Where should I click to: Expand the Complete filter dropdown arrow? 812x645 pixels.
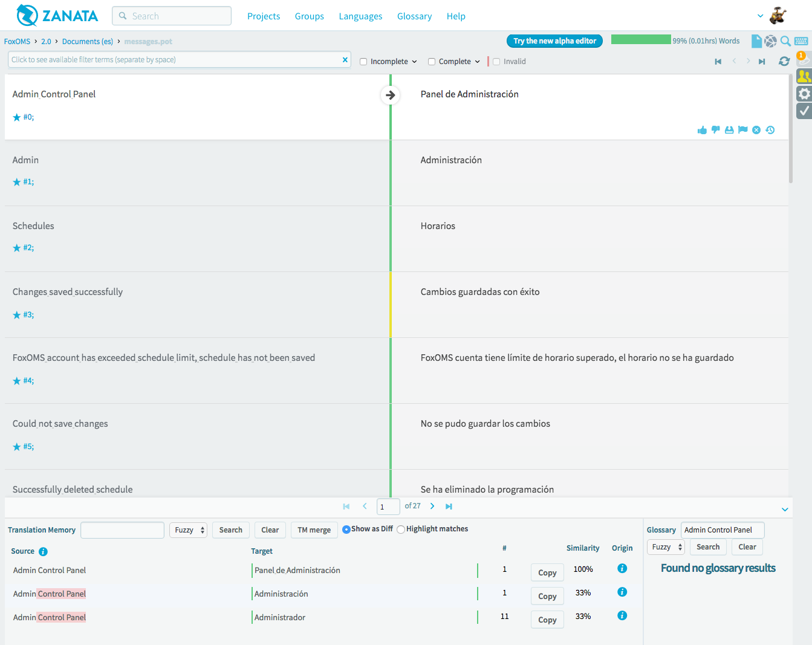click(478, 62)
